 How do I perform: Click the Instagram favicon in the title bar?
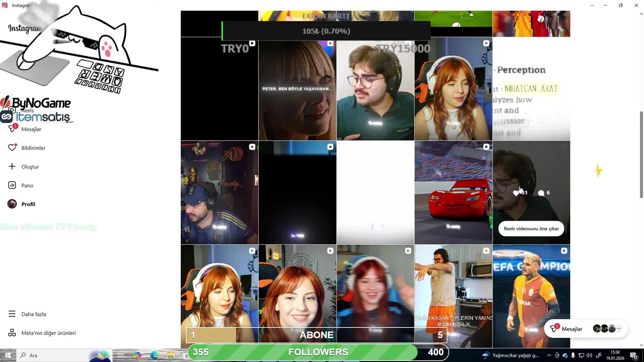tap(5, 5)
